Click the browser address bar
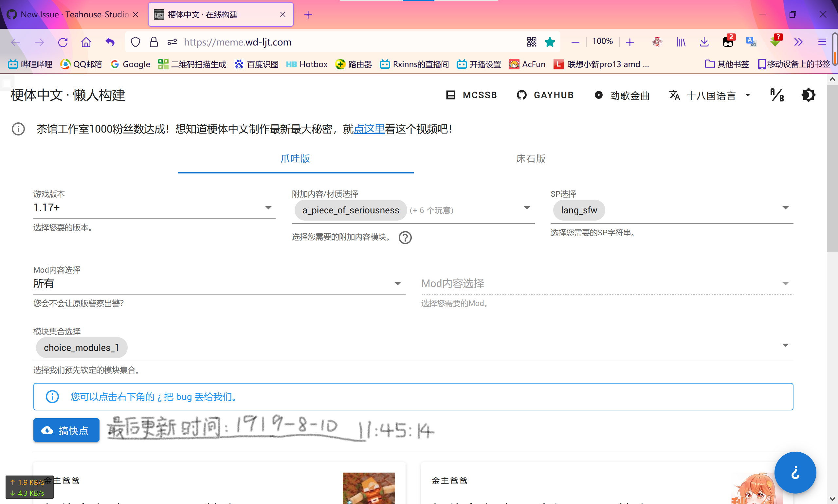Screen dimensions: 838x504 340,42
